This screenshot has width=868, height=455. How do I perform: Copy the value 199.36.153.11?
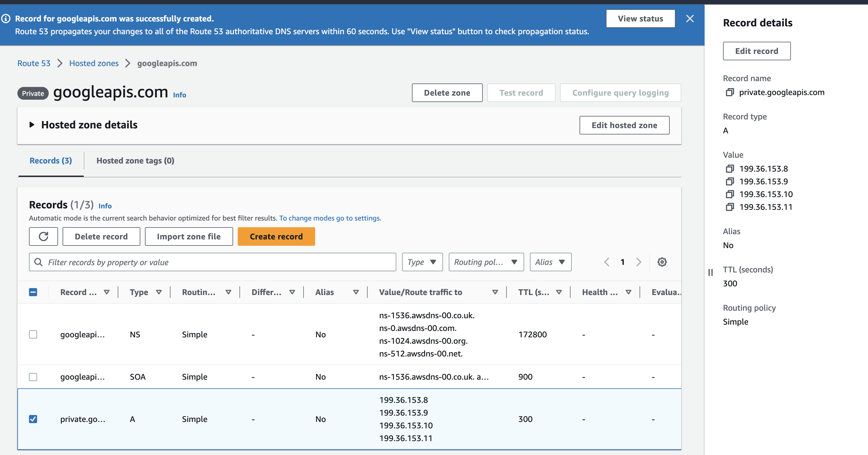(x=730, y=207)
